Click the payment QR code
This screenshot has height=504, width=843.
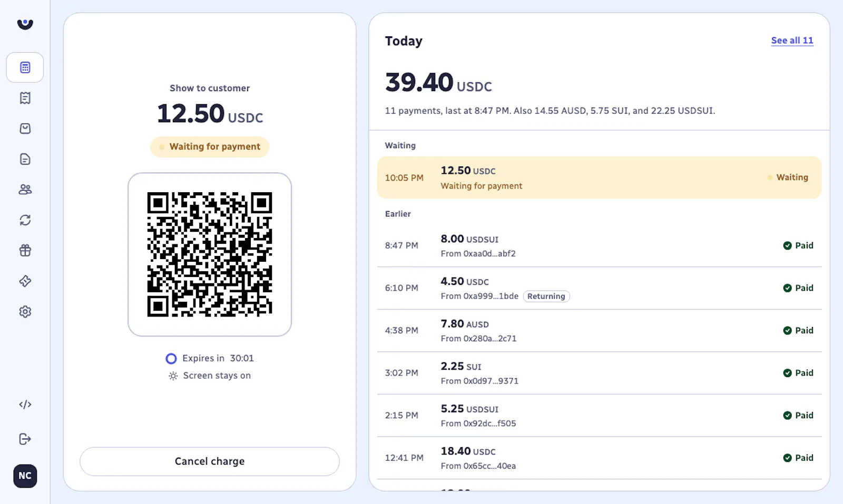[210, 254]
